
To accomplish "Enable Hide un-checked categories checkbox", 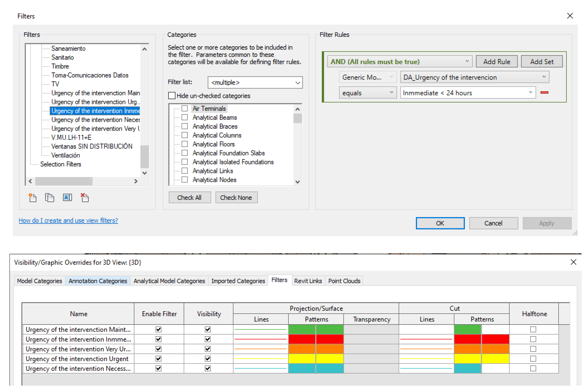I will 172,96.
